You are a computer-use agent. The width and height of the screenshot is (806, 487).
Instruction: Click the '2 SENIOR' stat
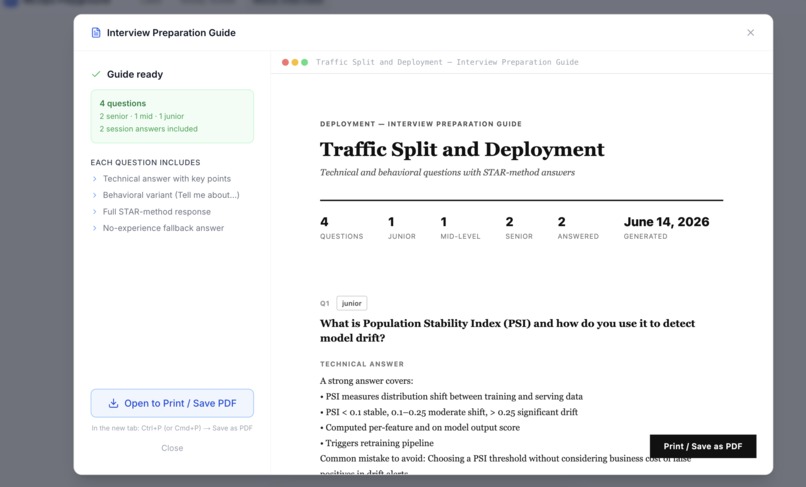click(x=519, y=228)
